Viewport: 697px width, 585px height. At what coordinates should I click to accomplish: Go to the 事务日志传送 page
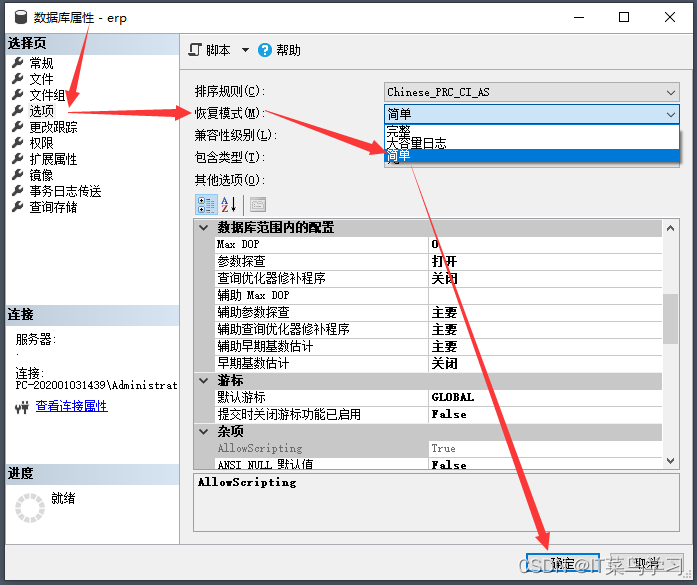65,191
